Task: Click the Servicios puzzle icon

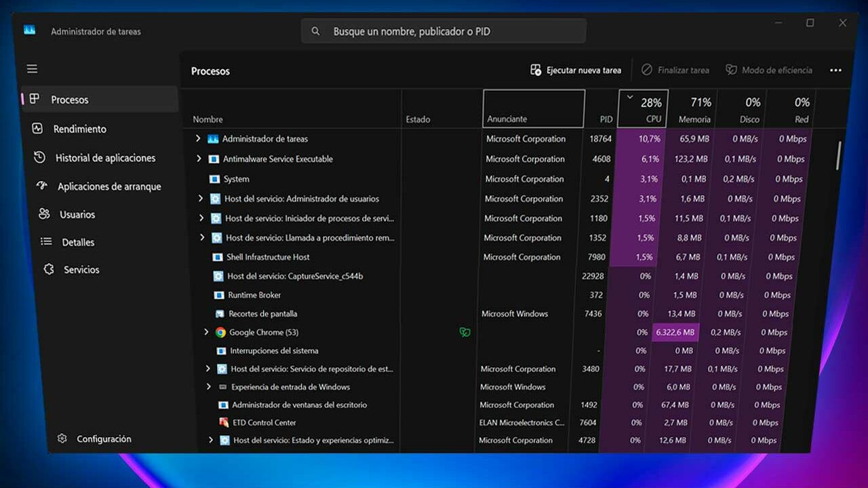Action: 49,269
